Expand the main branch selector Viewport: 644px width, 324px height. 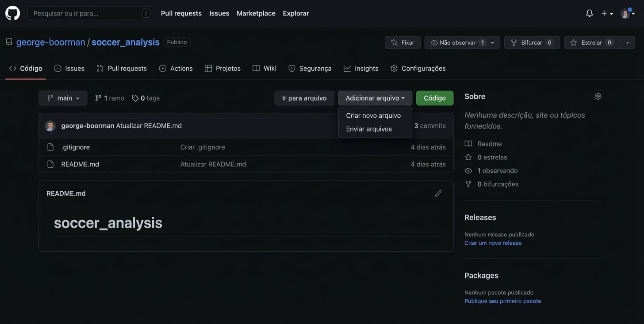pos(63,97)
